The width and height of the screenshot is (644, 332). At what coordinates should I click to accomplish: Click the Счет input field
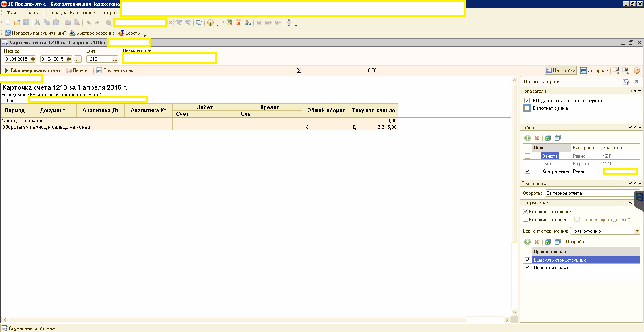coord(99,59)
